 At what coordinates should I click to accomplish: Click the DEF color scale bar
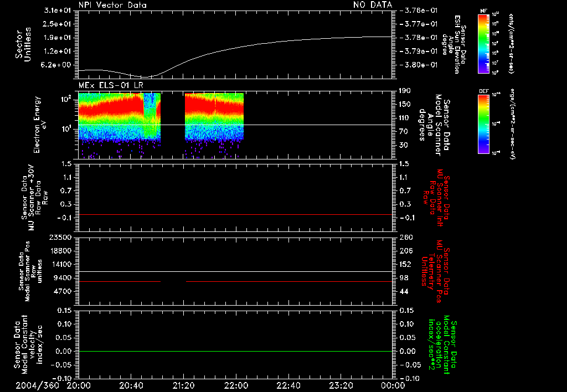tap(483, 124)
